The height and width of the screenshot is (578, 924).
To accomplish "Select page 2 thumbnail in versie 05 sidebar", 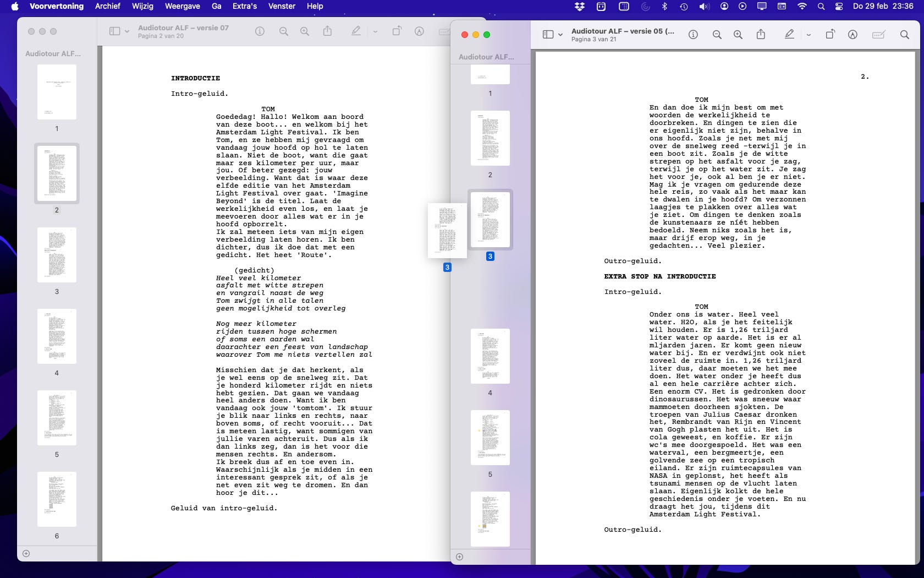I will click(x=490, y=138).
